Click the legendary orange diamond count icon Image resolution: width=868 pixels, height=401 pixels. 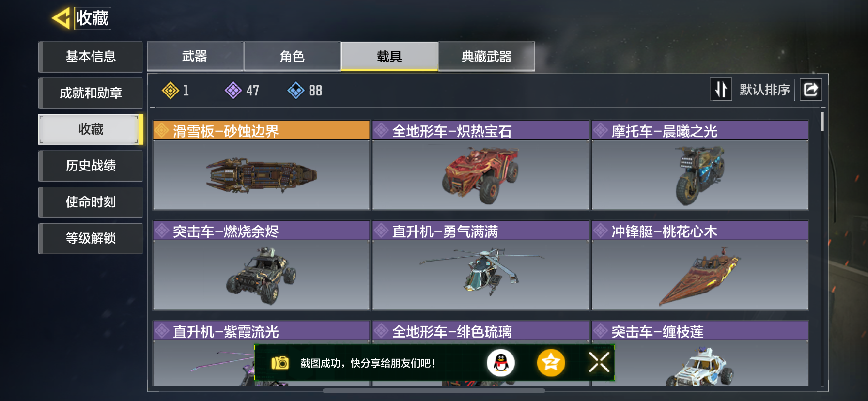click(170, 91)
